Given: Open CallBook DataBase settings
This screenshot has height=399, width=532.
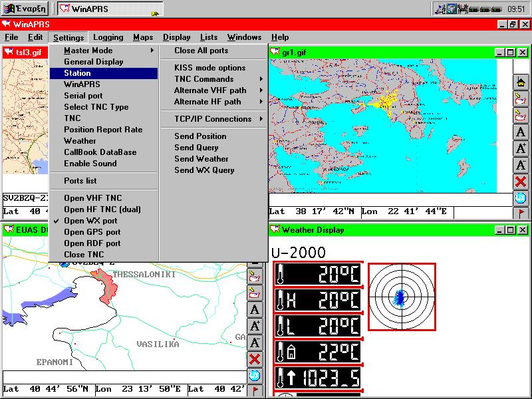Looking at the screenshot, I should tap(104, 152).
